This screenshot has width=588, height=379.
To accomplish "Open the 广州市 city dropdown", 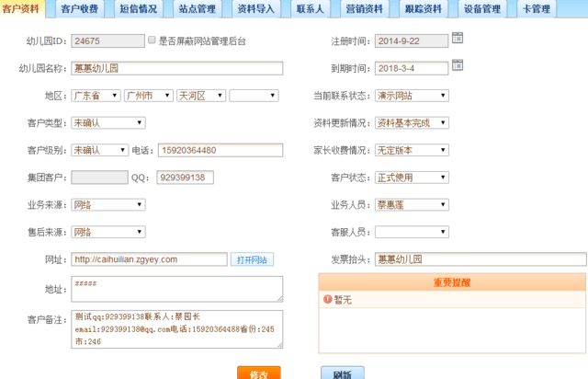I will [149, 96].
